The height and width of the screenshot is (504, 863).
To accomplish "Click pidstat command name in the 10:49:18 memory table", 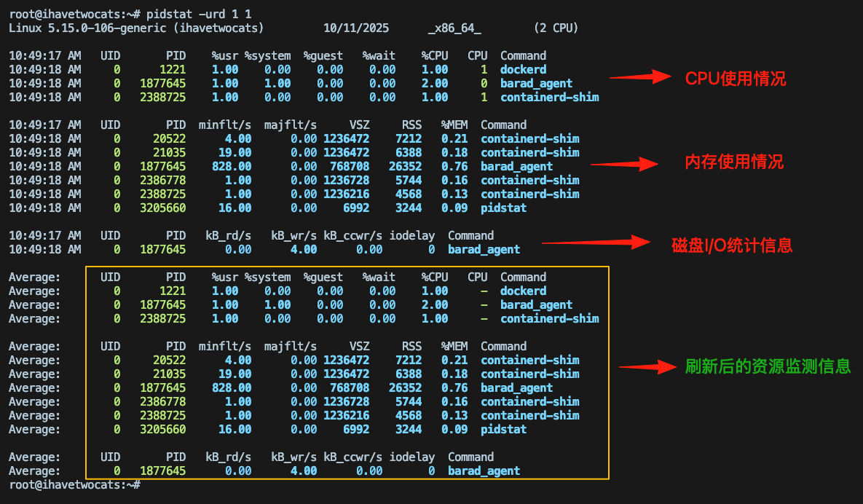I will tap(503, 208).
